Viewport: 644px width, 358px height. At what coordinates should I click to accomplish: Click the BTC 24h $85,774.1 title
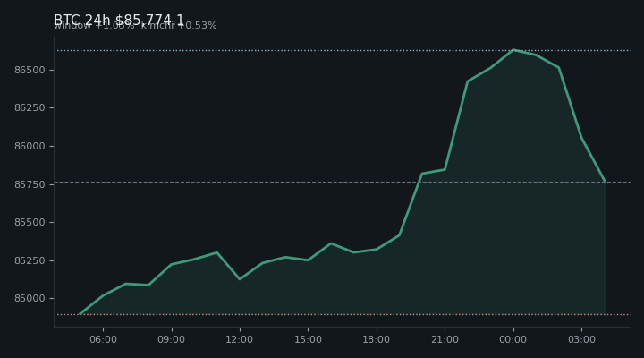(119, 20)
